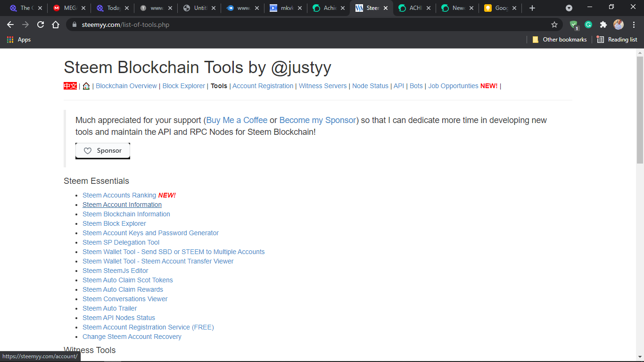Open Account Keys and Password Generator

(x=150, y=233)
